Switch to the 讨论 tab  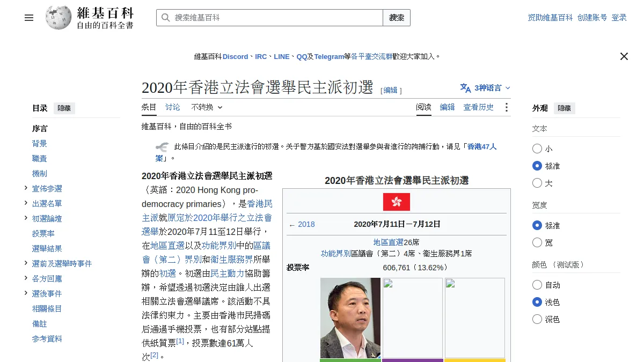[173, 107]
